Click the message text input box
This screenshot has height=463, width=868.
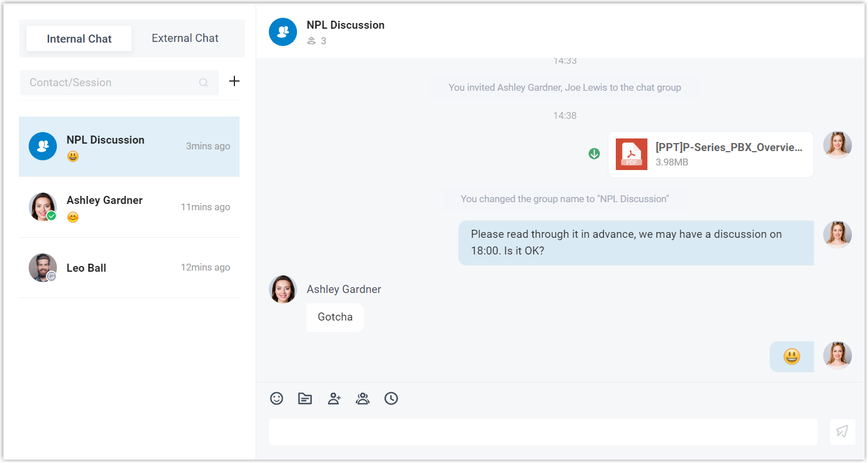pos(542,431)
